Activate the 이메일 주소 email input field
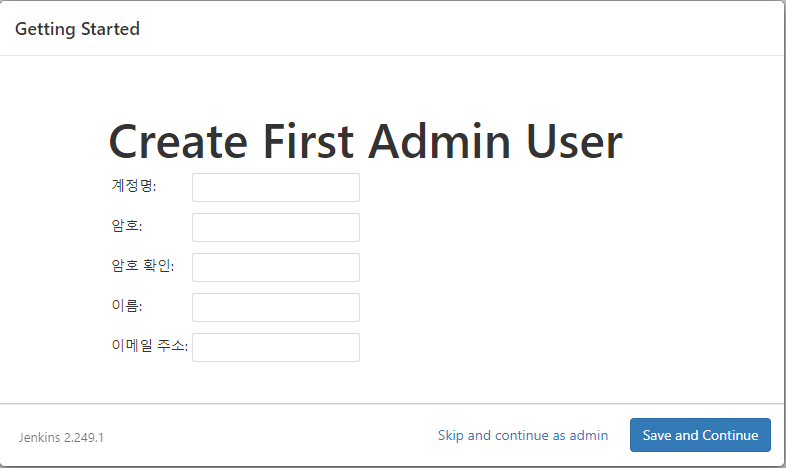786x468 pixels. pyautogui.click(x=276, y=348)
